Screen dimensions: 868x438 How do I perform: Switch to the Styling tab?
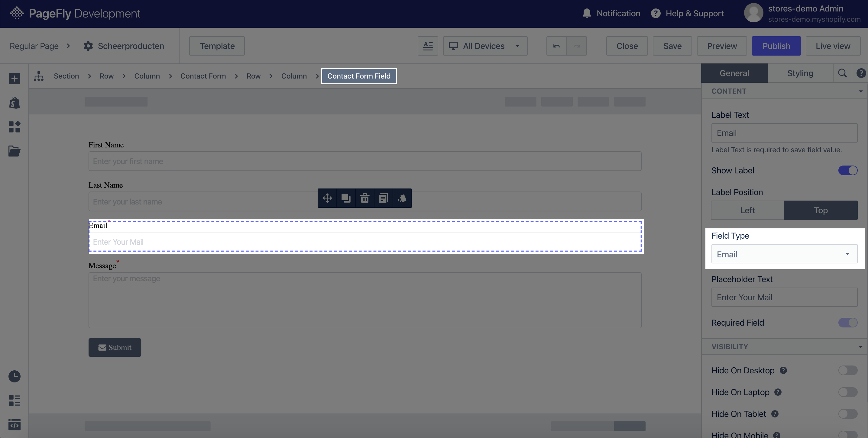(x=800, y=73)
